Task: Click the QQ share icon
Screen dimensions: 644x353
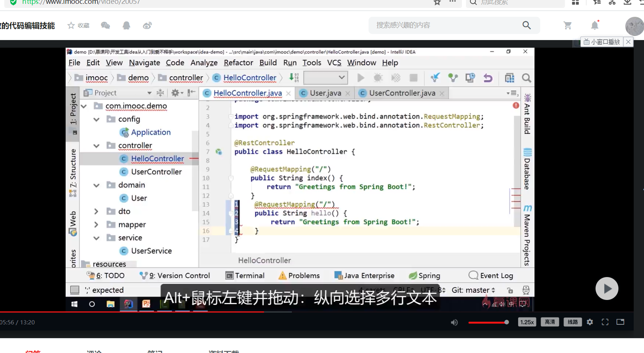Action: 126,26
